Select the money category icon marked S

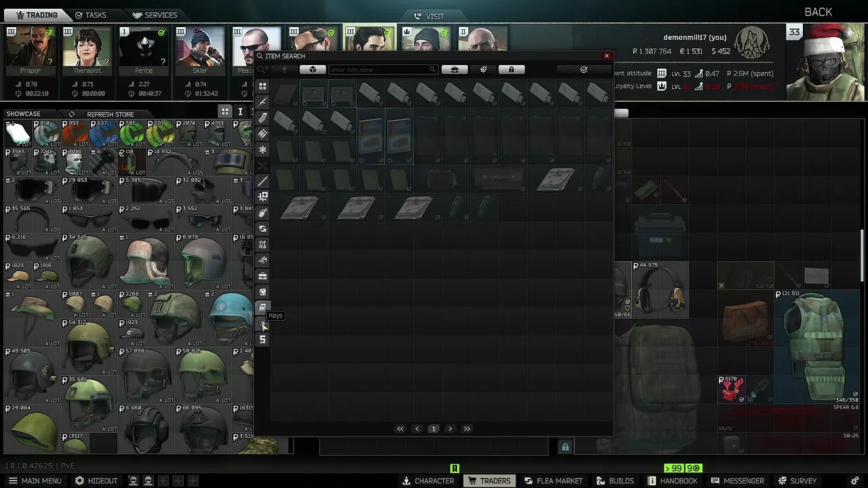[262, 340]
